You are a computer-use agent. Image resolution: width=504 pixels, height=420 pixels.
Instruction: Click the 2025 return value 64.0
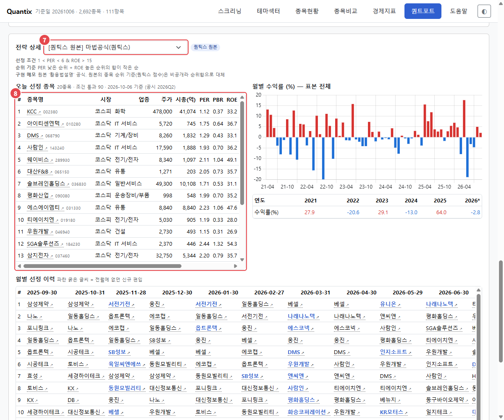point(441,213)
